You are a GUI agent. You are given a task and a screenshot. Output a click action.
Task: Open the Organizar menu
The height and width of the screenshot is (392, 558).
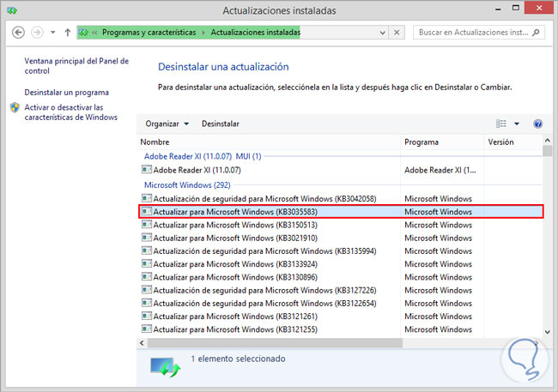tap(167, 124)
